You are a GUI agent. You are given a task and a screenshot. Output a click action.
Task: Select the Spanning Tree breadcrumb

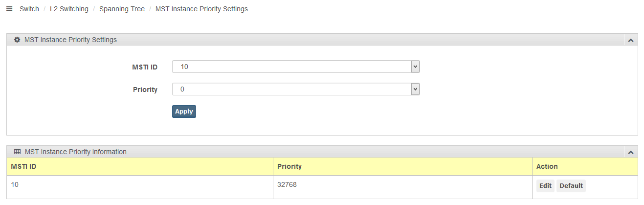(x=122, y=9)
